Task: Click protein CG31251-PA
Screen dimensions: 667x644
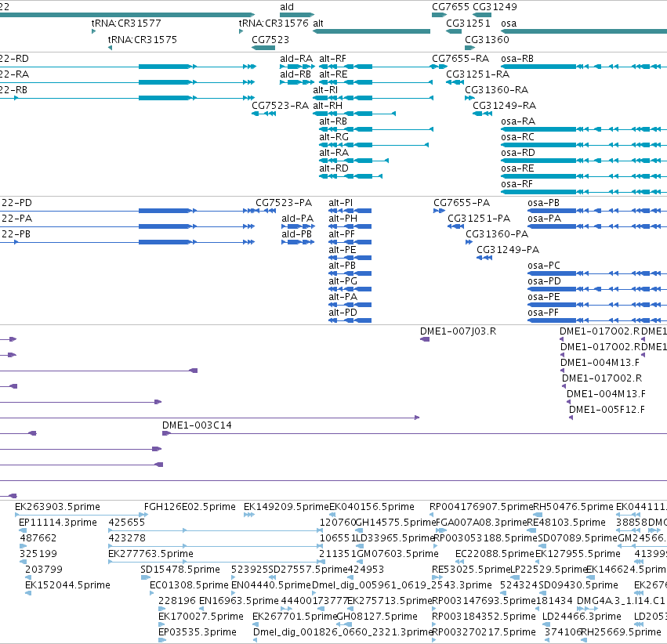Action: coord(479,219)
